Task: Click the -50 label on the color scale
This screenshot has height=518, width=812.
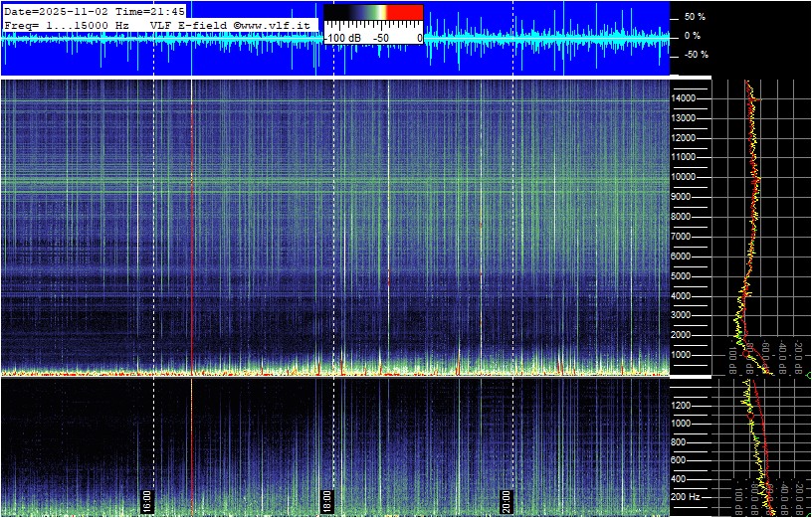Action: pos(380,38)
